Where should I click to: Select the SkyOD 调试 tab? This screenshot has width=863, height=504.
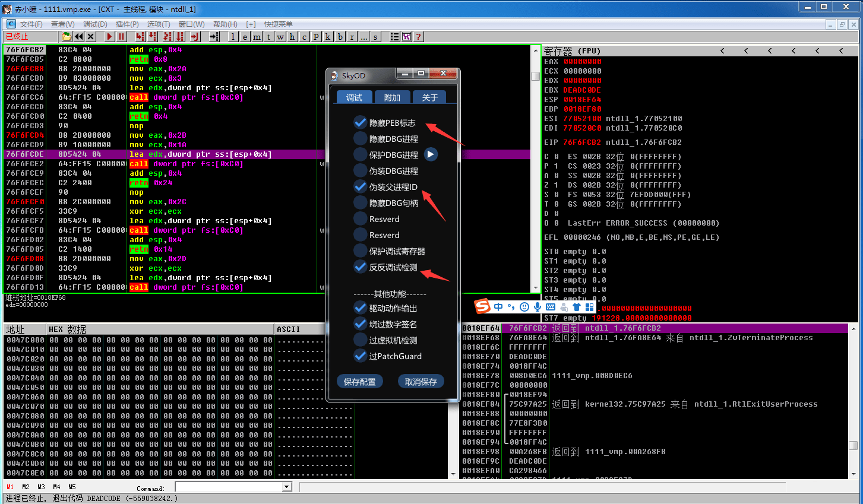[354, 97]
